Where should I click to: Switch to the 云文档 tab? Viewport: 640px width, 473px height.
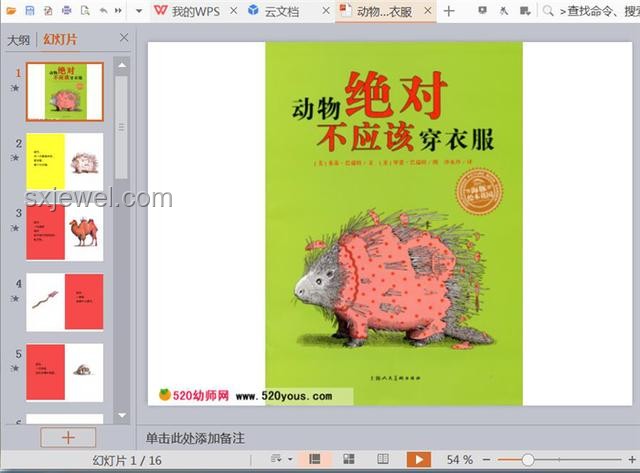tap(273, 11)
